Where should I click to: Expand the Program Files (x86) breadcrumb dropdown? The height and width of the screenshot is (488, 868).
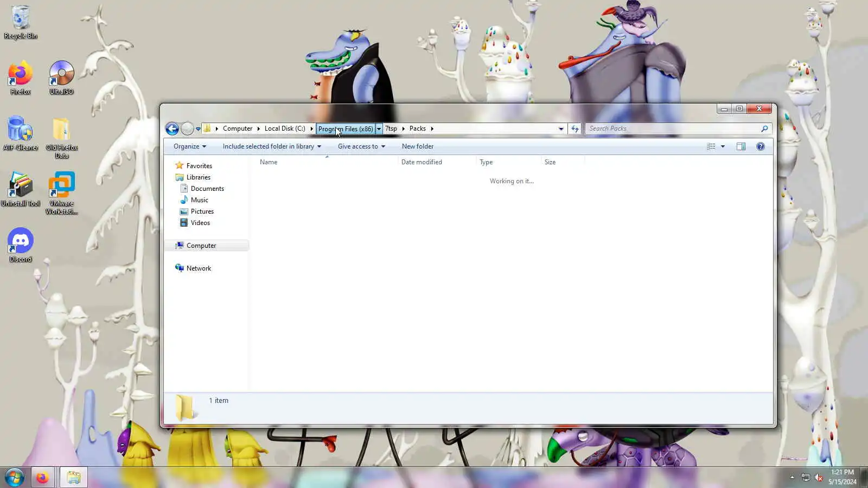coord(379,129)
